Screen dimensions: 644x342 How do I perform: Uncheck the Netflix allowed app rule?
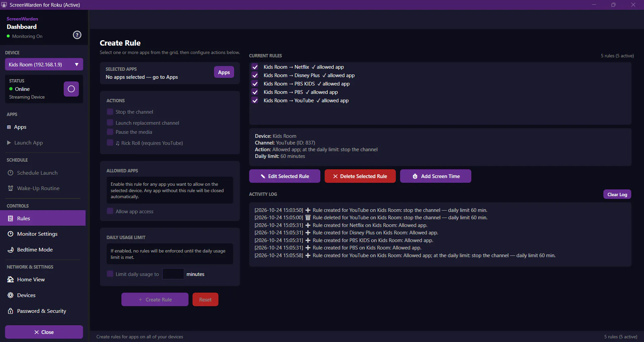coord(255,67)
